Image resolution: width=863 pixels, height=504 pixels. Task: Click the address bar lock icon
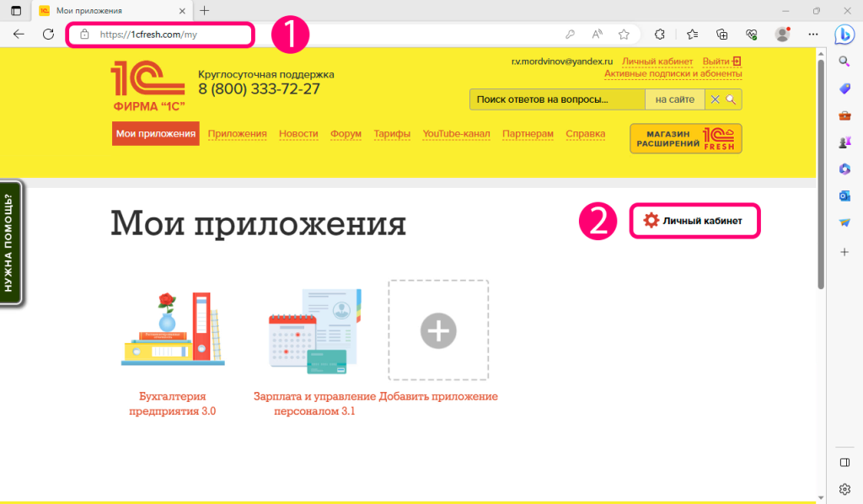coord(84,34)
